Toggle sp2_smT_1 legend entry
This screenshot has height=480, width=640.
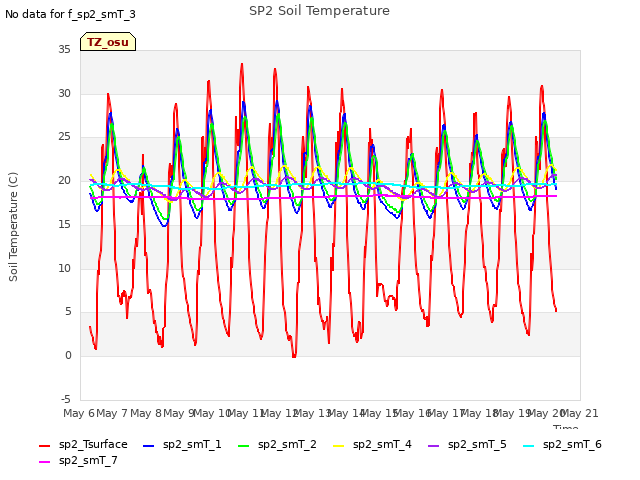pos(182,444)
